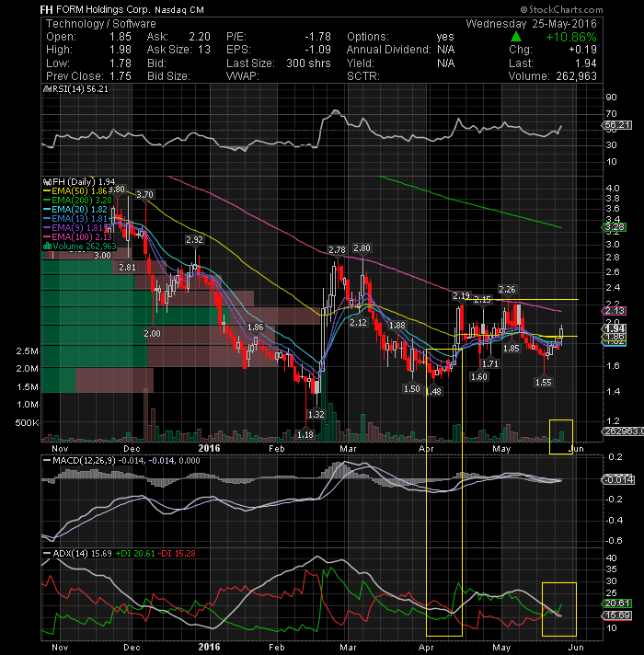Select the -DI 15.28 legend text
This screenshot has height=655, width=644.
pyautogui.click(x=178, y=554)
